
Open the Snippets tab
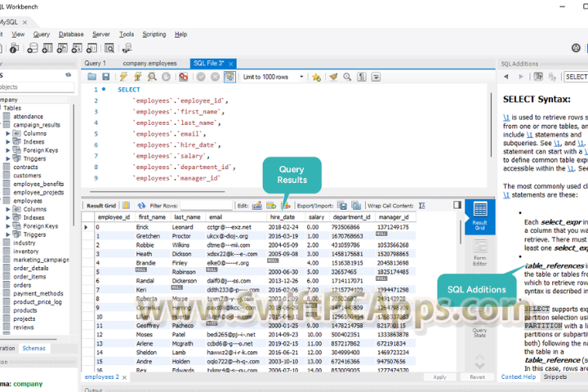pyautogui.click(x=555, y=377)
